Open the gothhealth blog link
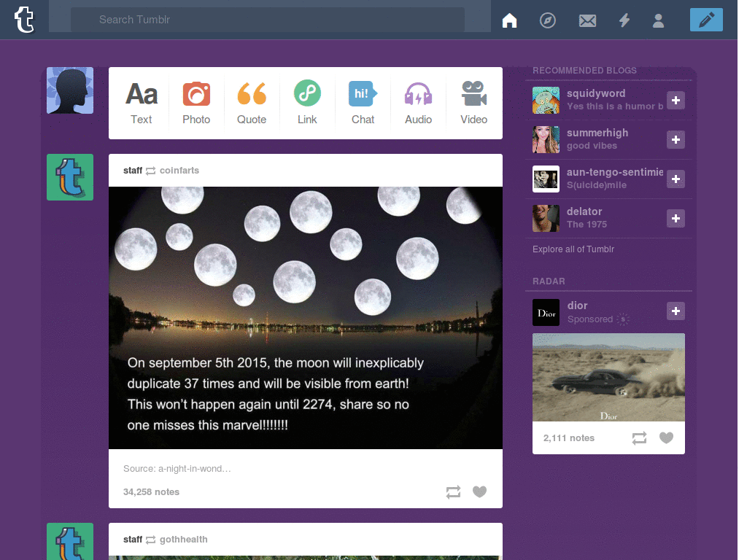The height and width of the screenshot is (560, 747). [x=183, y=540]
